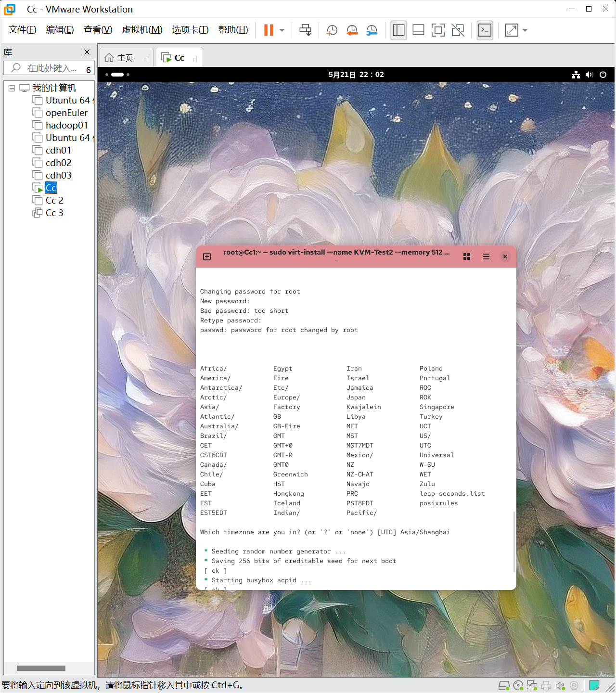Revert the VM to its previous snapshot
The height and width of the screenshot is (693, 616).
[x=352, y=30]
